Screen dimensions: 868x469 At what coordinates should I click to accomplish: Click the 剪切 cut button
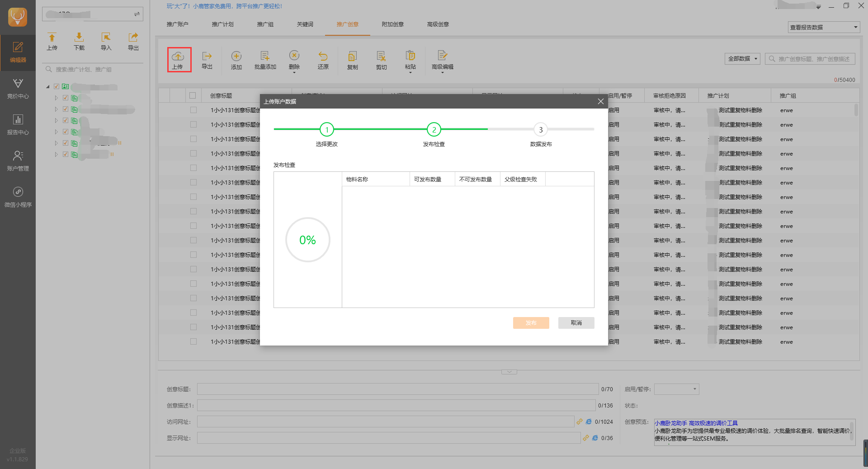click(382, 60)
